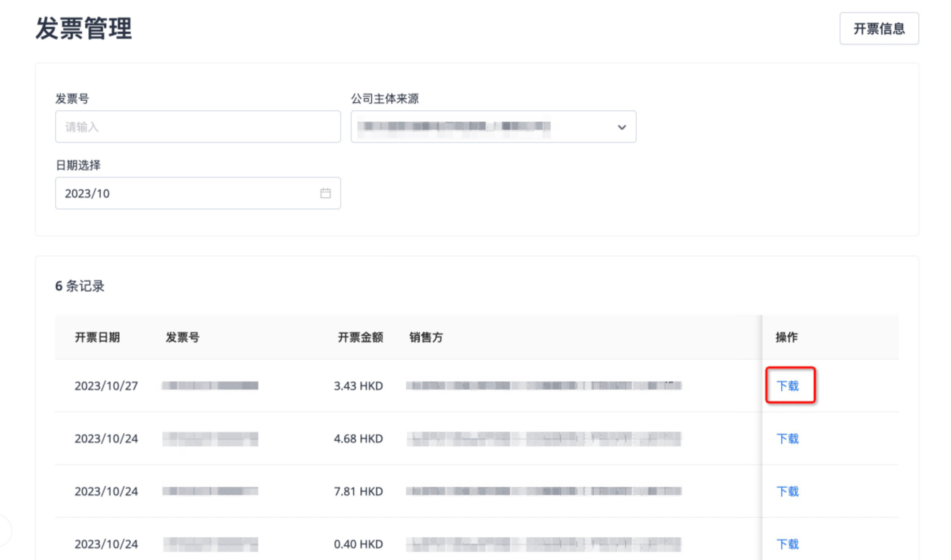Select the 2023/10/27 invoice row date
951x560 pixels.
[106, 386]
